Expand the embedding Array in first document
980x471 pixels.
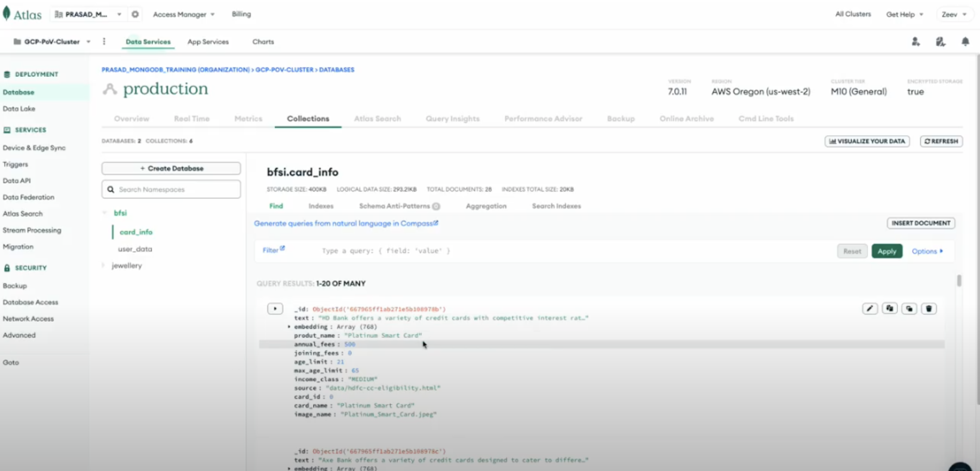(289, 326)
